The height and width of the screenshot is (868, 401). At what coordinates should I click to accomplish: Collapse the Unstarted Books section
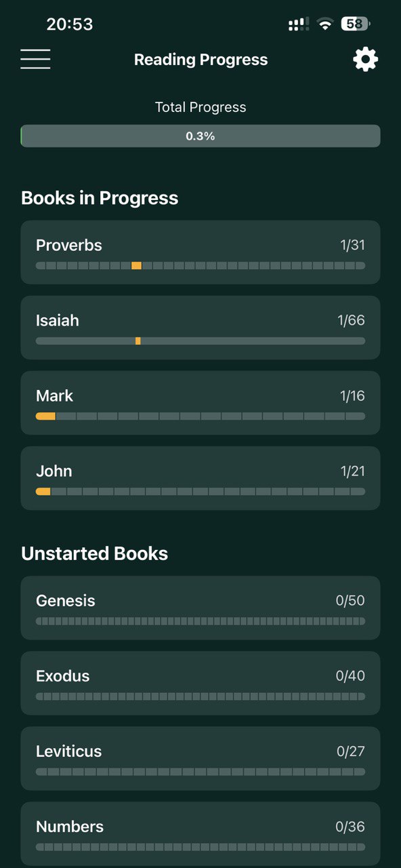pos(94,553)
